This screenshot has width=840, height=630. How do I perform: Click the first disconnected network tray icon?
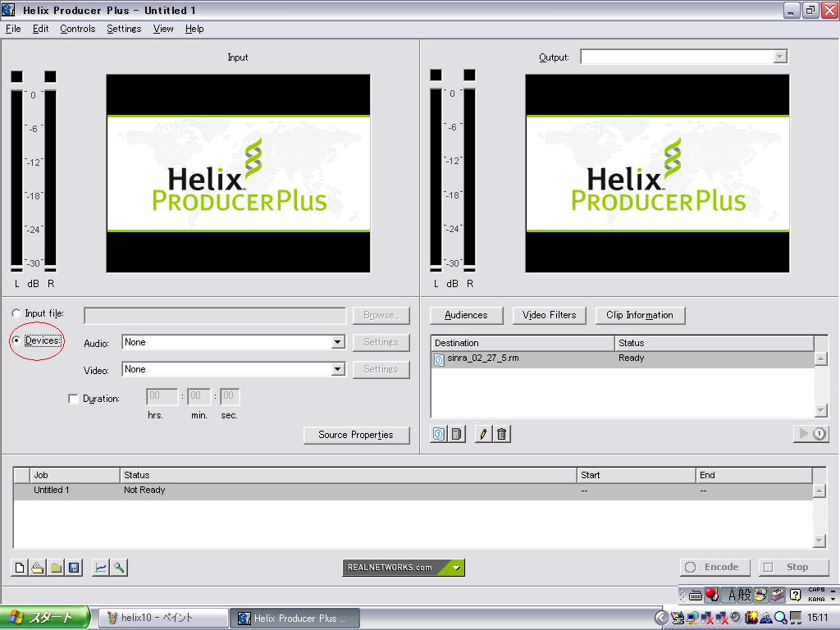(x=708, y=619)
